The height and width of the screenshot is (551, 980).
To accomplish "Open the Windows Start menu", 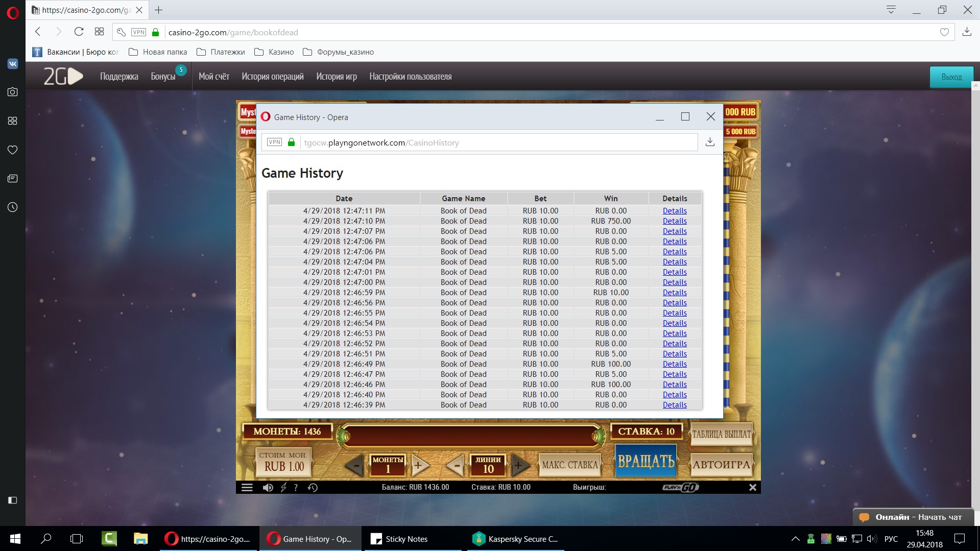I will point(15,538).
